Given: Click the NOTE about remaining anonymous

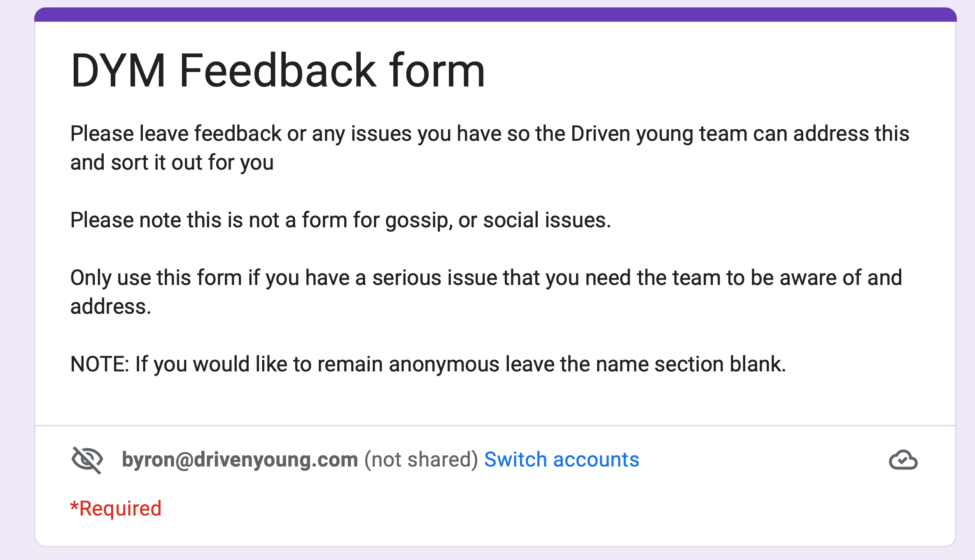Looking at the screenshot, I should pos(428,364).
